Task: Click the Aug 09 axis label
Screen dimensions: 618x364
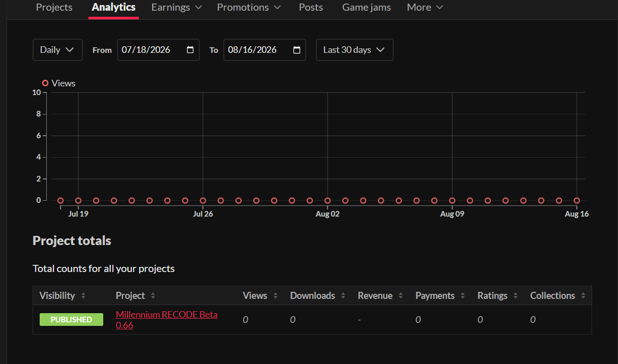Action: [x=452, y=214]
